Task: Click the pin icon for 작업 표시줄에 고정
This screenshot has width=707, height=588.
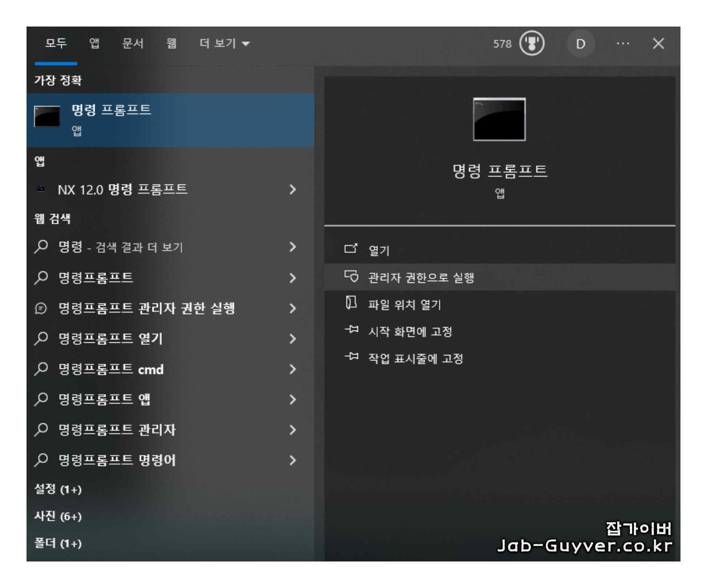Action: 351,357
